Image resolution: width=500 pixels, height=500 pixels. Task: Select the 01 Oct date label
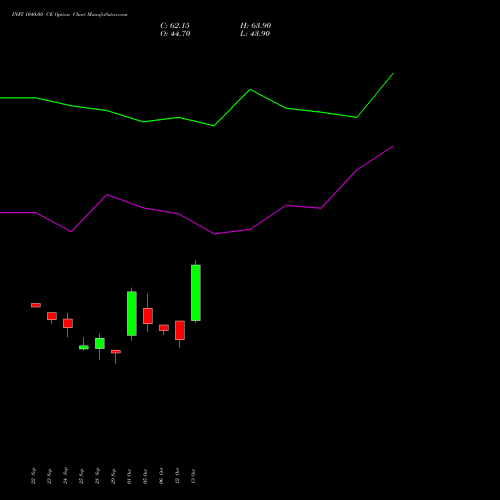[x=129, y=476]
